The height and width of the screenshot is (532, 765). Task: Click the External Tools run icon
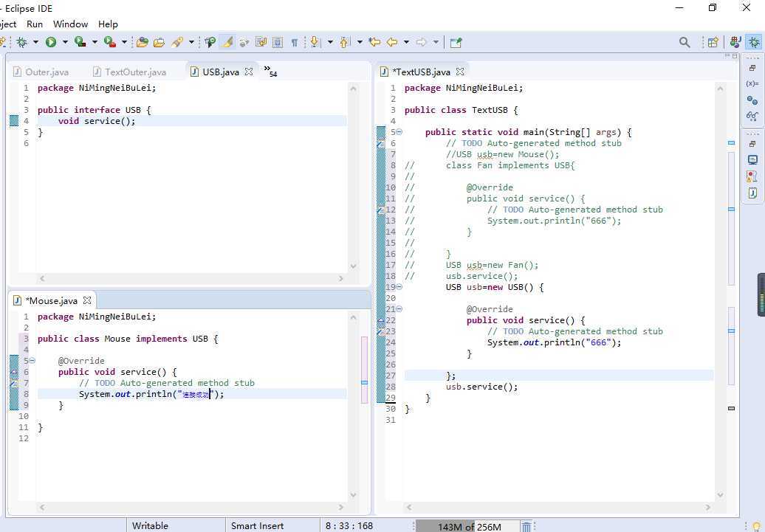pos(110,42)
